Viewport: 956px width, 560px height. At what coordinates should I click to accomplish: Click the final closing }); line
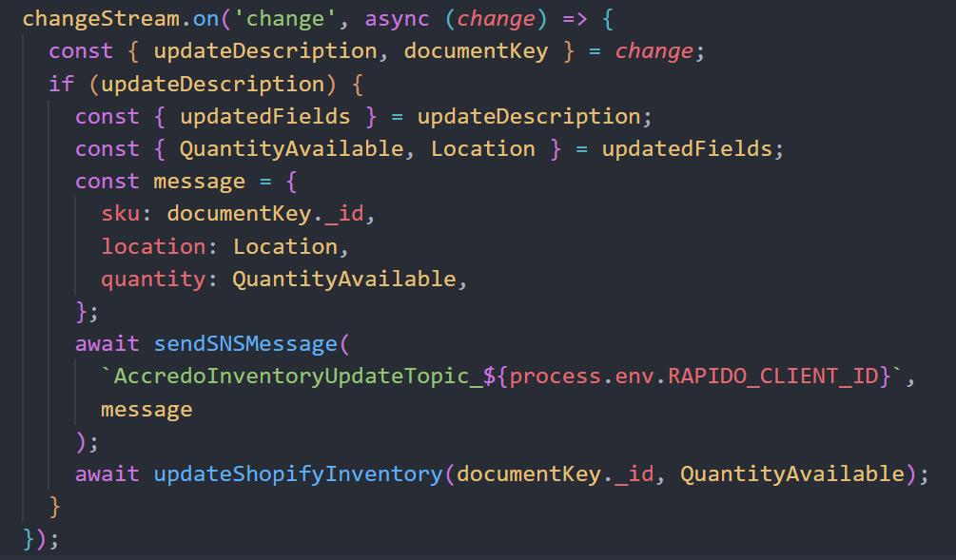[x=41, y=538]
